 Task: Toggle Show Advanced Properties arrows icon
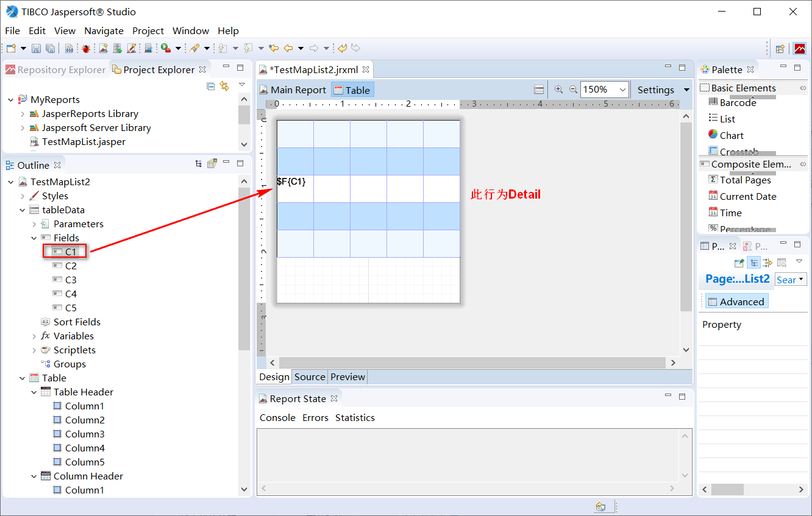click(x=767, y=263)
